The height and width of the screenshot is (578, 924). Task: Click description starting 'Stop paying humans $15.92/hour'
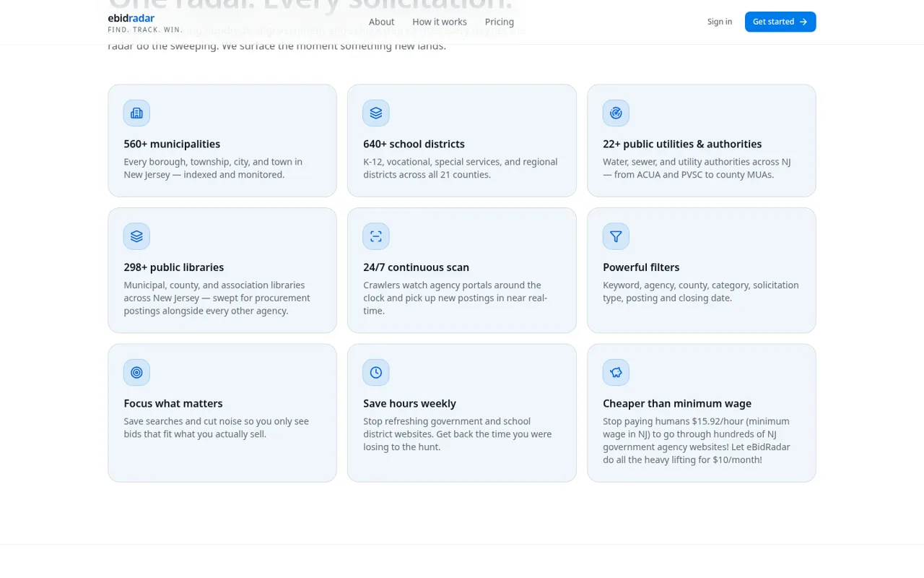[x=697, y=441]
